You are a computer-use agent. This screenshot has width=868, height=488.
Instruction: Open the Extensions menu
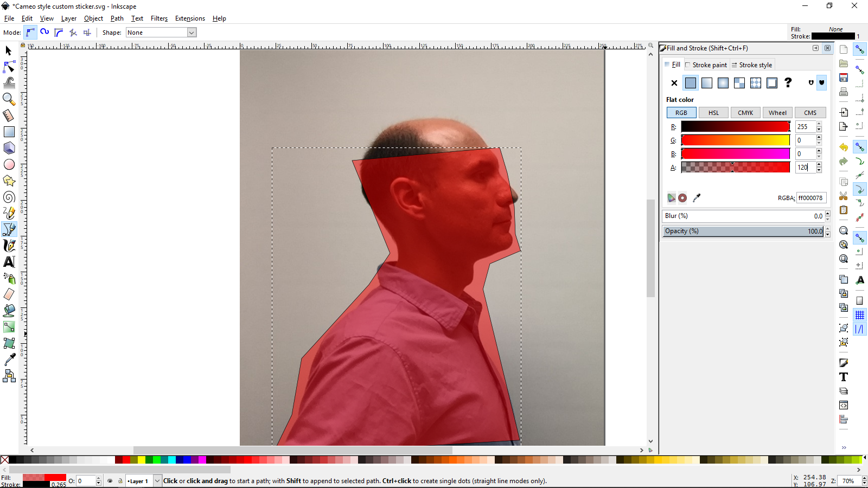coord(190,18)
